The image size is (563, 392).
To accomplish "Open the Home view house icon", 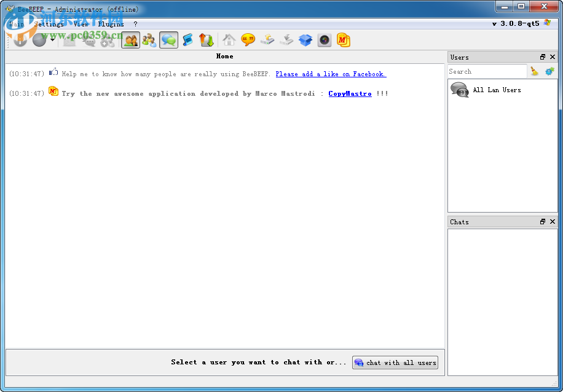I will pyautogui.click(x=228, y=40).
